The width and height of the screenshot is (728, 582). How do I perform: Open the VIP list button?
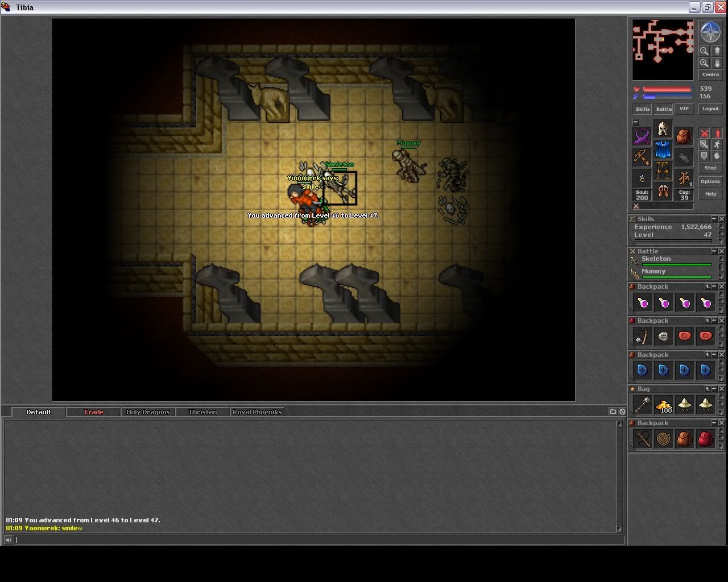[x=684, y=109]
